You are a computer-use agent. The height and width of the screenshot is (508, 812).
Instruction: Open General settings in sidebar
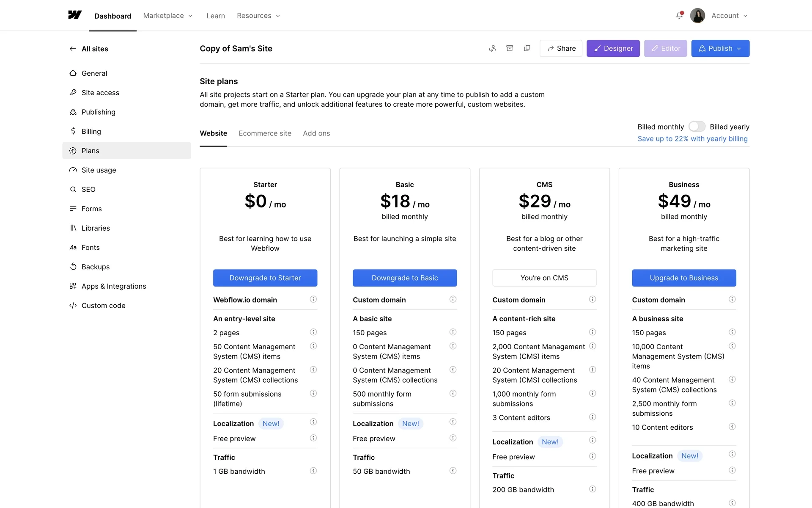(126, 73)
